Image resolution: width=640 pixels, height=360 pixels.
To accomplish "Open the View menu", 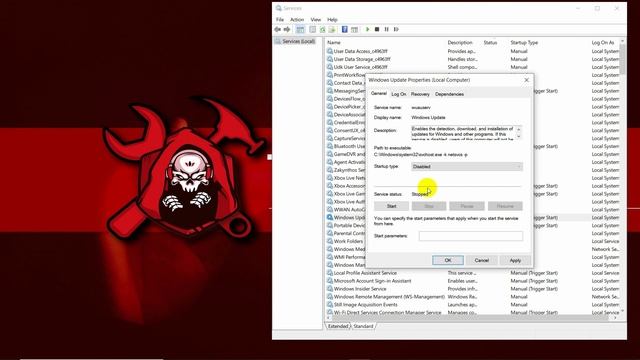I will click(316, 20).
